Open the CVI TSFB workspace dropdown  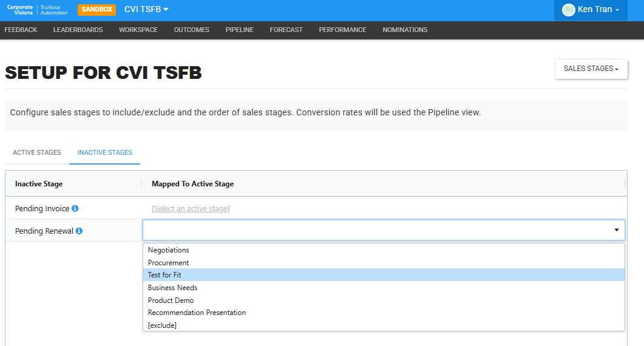[146, 10]
